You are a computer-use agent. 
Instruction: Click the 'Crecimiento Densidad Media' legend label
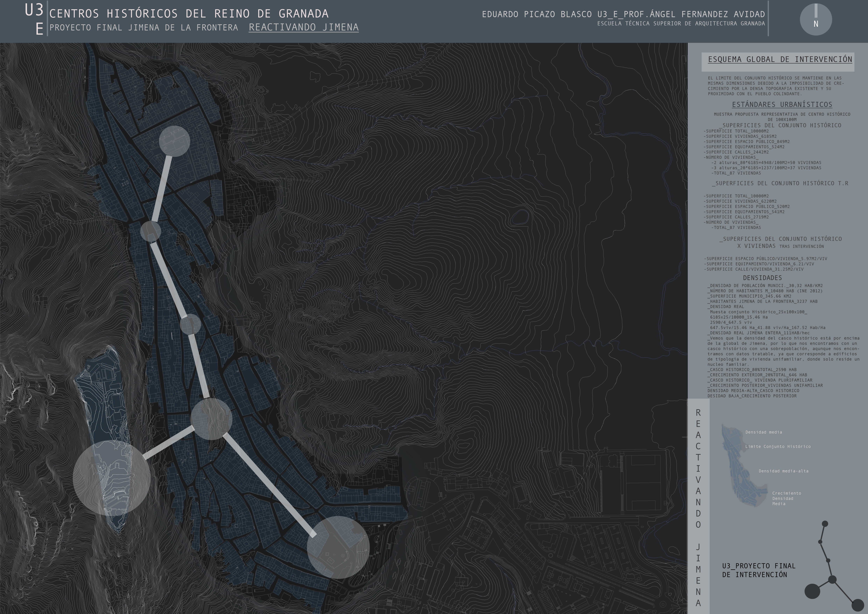[x=786, y=498]
